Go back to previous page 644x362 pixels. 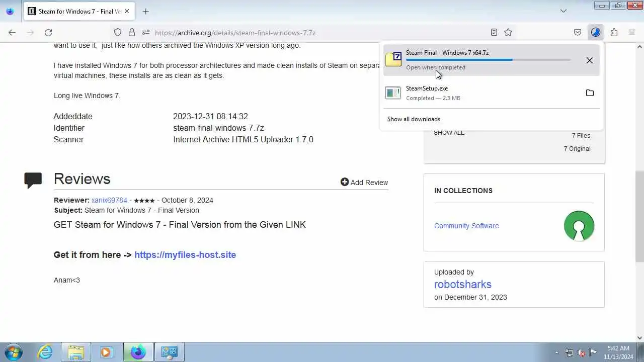click(x=12, y=32)
